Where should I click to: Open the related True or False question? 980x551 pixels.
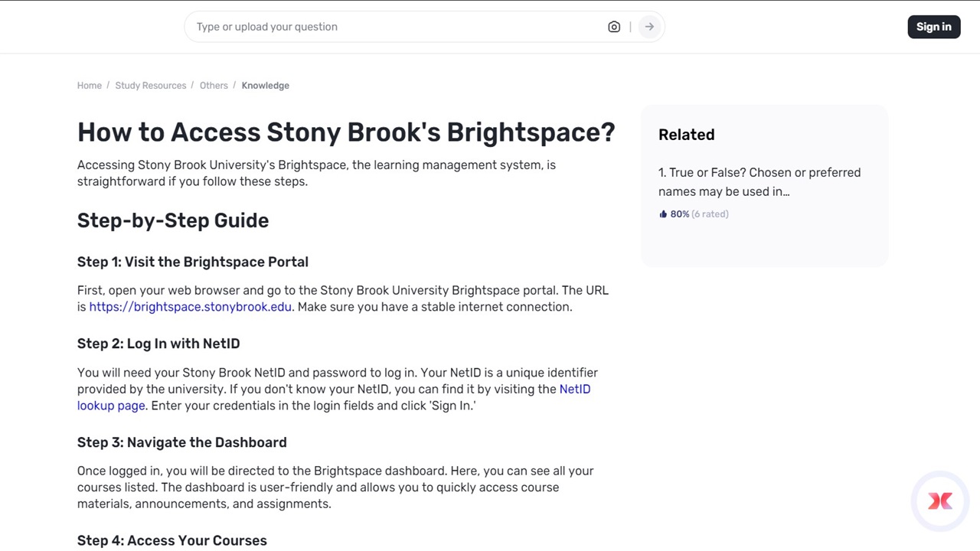[759, 181]
